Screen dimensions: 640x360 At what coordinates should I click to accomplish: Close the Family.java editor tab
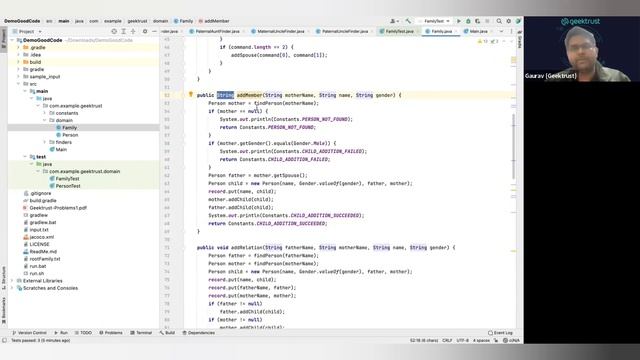(x=457, y=31)
